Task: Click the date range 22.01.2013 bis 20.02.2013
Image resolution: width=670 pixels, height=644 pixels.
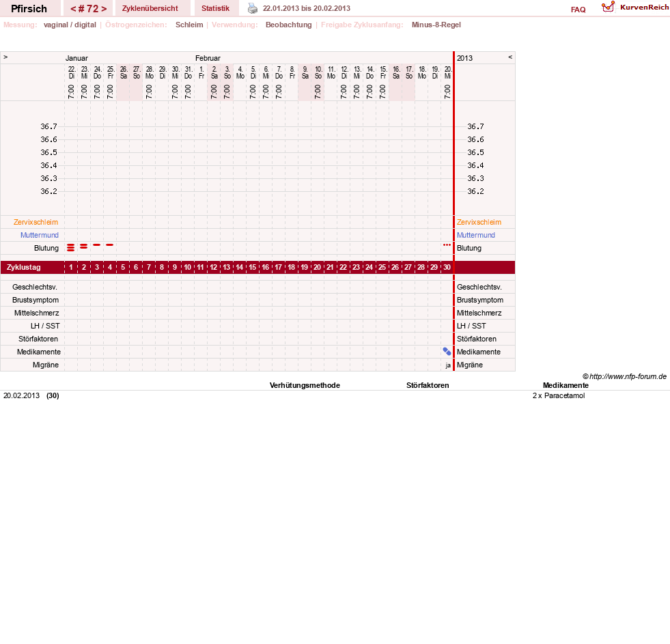Action: [307, 8]
